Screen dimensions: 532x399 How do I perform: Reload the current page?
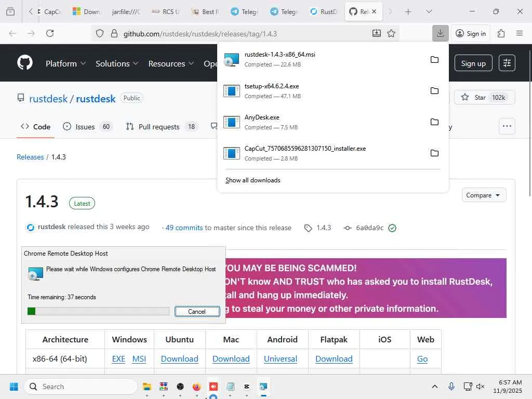[50, 33]
